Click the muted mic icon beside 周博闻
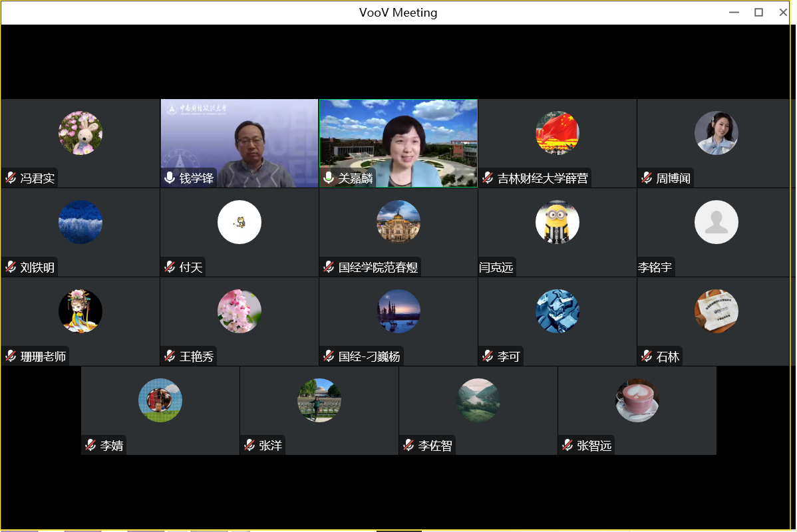 click(647, 178)
